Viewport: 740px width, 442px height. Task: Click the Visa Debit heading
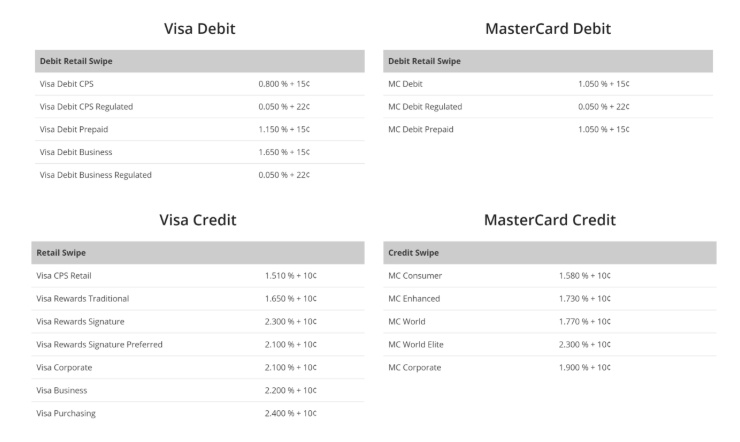coord(199,29)
